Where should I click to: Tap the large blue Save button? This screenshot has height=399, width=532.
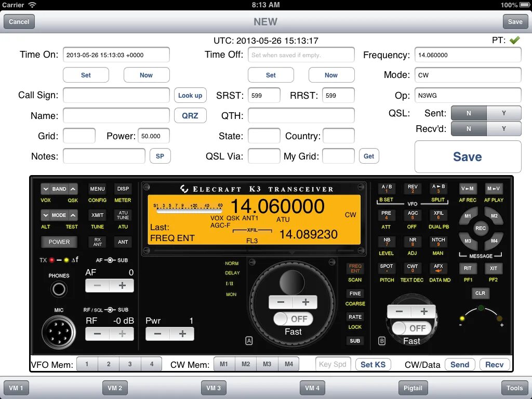tap(468, 157)
